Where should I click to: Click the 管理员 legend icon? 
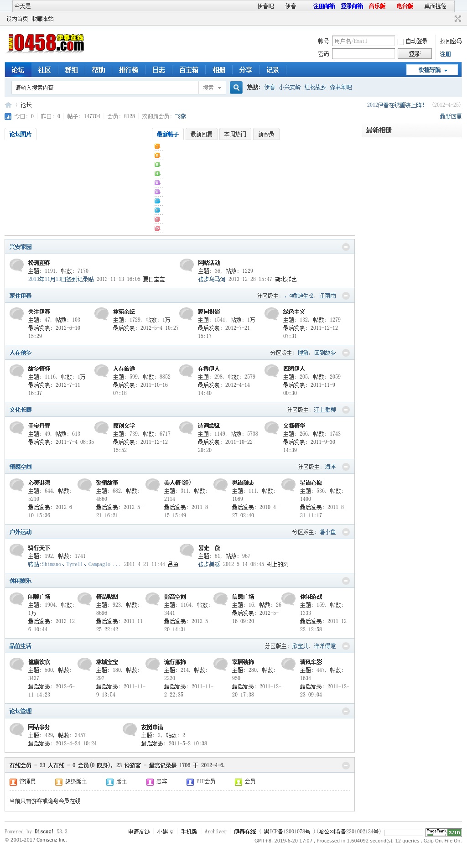pos(13,782)
